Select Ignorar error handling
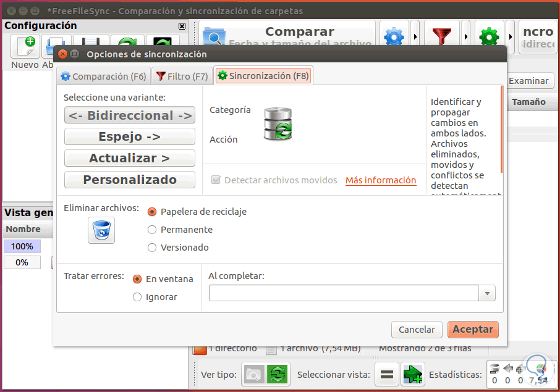Image resolution: width=560 pixels, height=392 pixels. [137, 297]
